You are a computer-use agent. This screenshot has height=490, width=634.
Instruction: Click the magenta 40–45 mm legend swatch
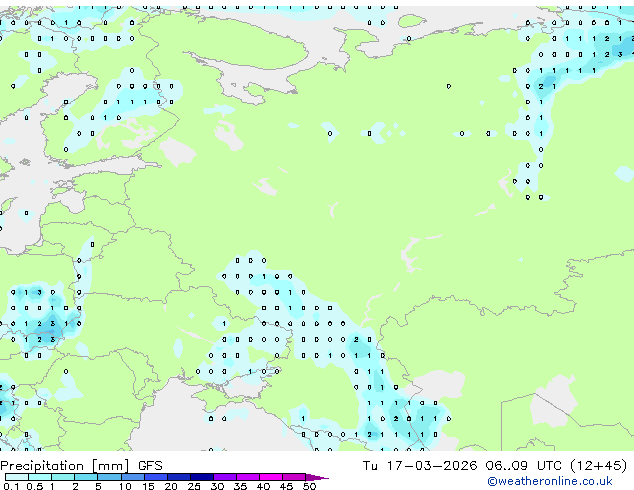(271, 477)
